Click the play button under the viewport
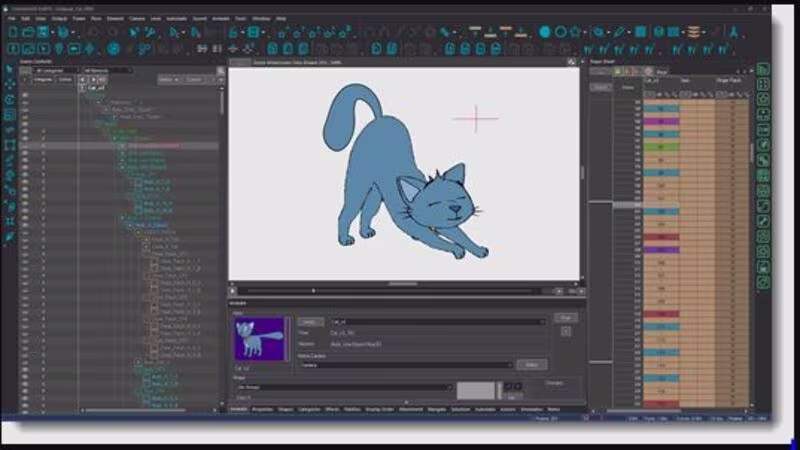This screenshot has width=800, height=450. click(233, 291)
